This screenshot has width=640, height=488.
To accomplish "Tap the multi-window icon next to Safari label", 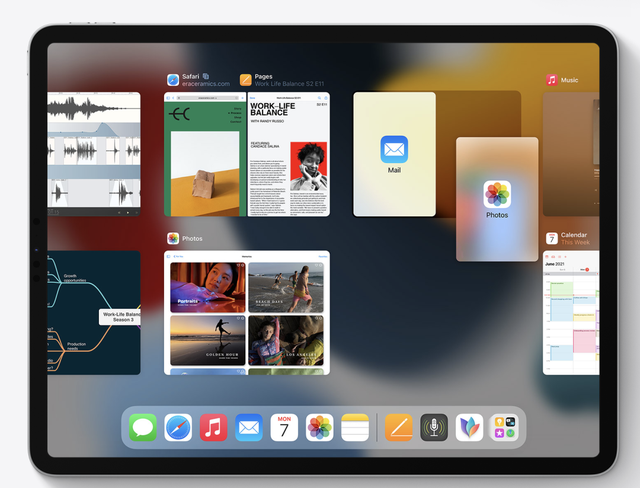I will [206, 76].
